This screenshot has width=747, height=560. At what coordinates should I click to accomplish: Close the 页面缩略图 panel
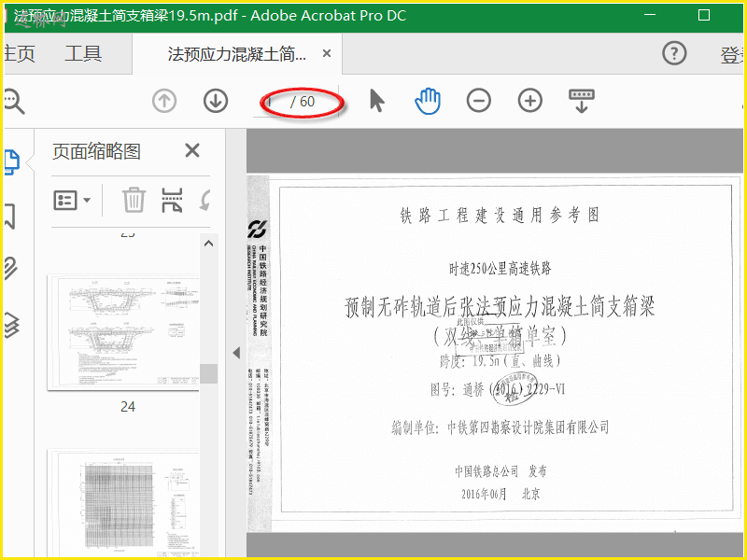tap(192, 150)
